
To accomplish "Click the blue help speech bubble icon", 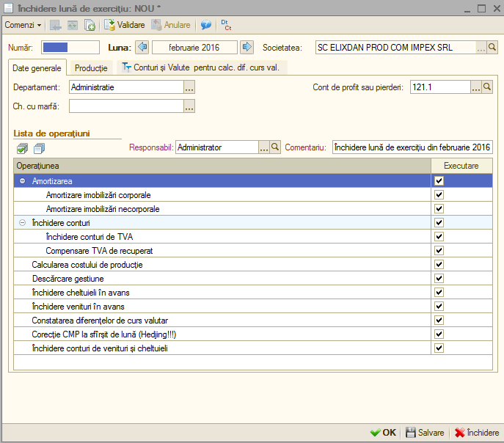I will click(205, 25).
